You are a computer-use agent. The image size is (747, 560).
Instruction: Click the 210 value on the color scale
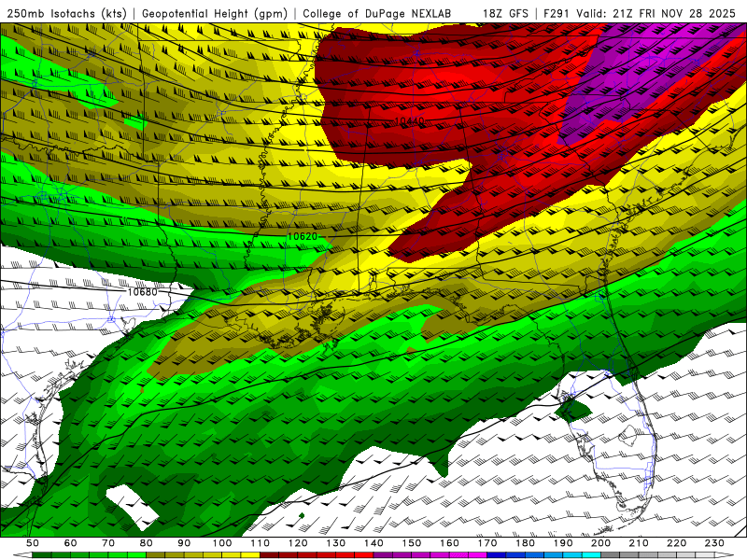639,543
